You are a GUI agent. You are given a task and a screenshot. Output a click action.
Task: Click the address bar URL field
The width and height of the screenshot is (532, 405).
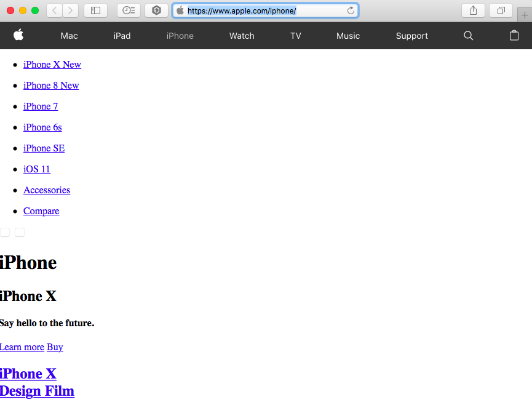(x=265, y=11)
